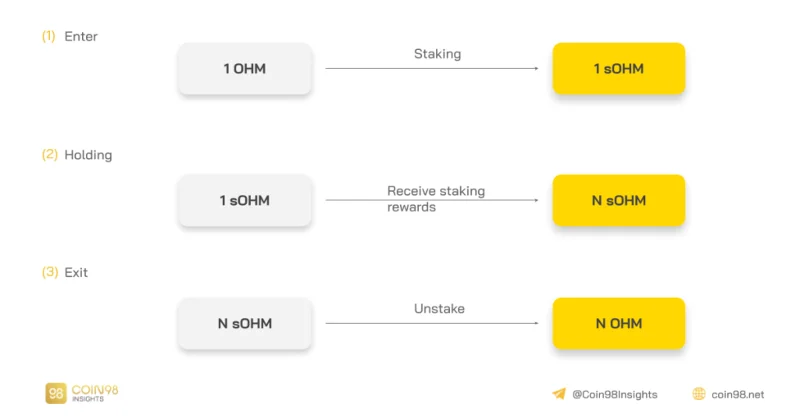800x418 pixels.
Task: Select the Holding step heading
Action: pyautogui.click(x=88, y=155)
